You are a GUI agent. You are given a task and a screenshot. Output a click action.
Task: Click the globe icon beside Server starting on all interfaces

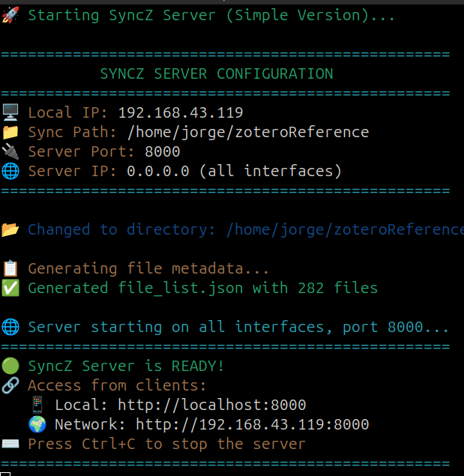(10, 327)
